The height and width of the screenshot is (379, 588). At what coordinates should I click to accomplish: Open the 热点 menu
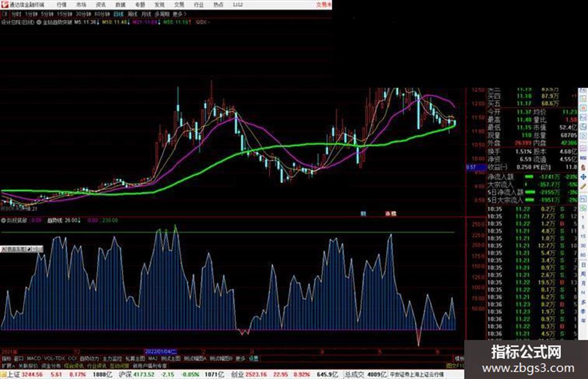[x=218, y=5]
